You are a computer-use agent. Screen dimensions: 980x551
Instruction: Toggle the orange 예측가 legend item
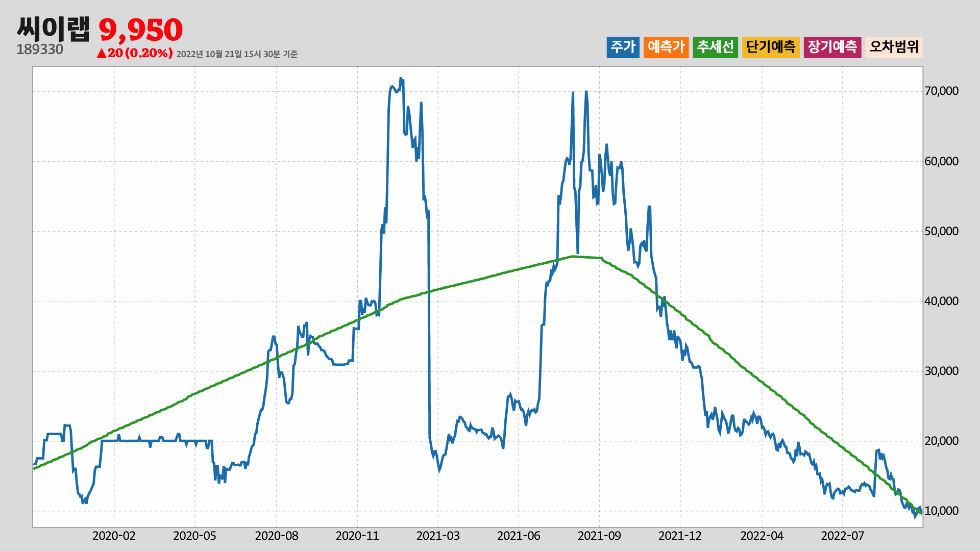click(666, 47)
